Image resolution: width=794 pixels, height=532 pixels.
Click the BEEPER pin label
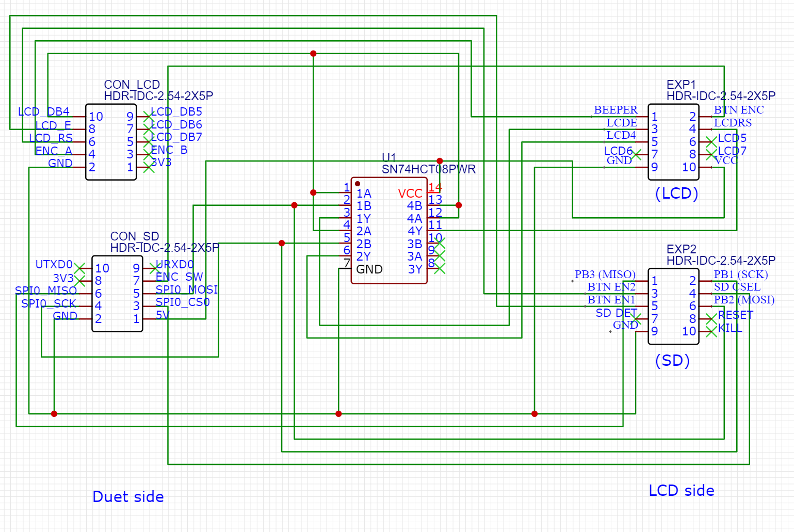[x=615, y=110]
